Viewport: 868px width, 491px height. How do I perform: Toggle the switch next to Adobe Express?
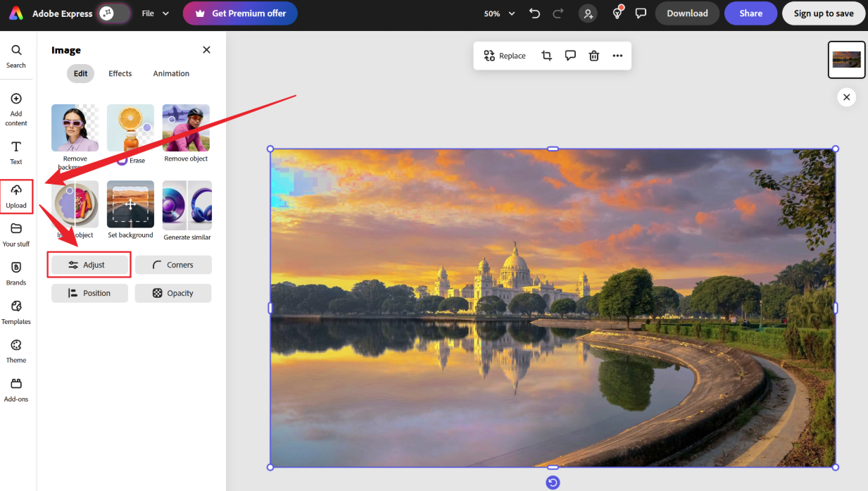coord(114,13)
